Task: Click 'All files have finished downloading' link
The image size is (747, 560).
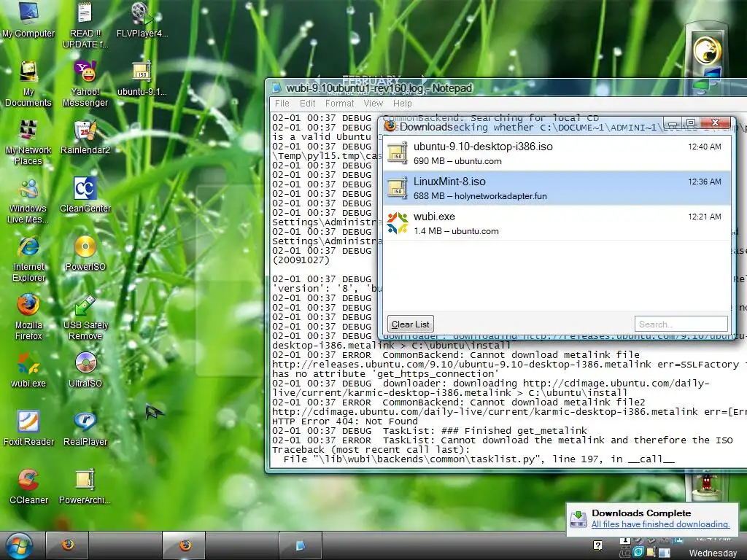Action: [x=660, y=524]
